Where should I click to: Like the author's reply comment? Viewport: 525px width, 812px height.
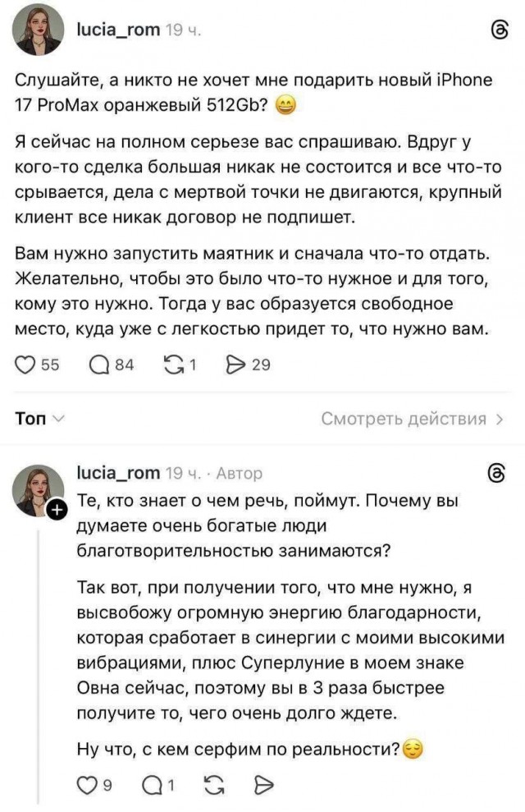click(85, 784)
